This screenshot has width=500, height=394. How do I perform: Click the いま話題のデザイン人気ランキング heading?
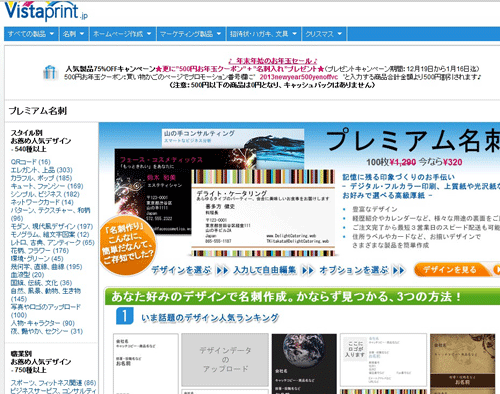pyautogui.click(x=210, y=318)
